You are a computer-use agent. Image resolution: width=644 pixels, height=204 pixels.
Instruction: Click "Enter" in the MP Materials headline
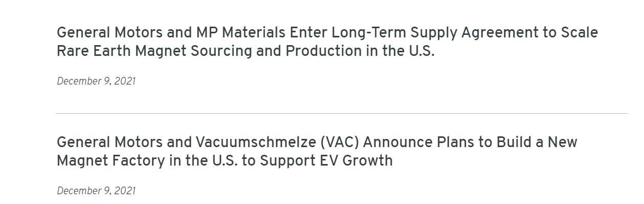coord(308,33)
